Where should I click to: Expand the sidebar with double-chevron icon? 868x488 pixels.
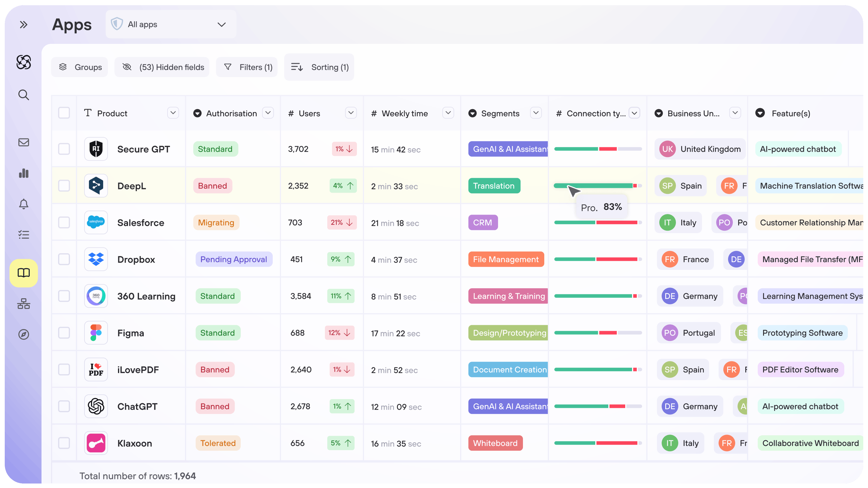click(23, 25)
